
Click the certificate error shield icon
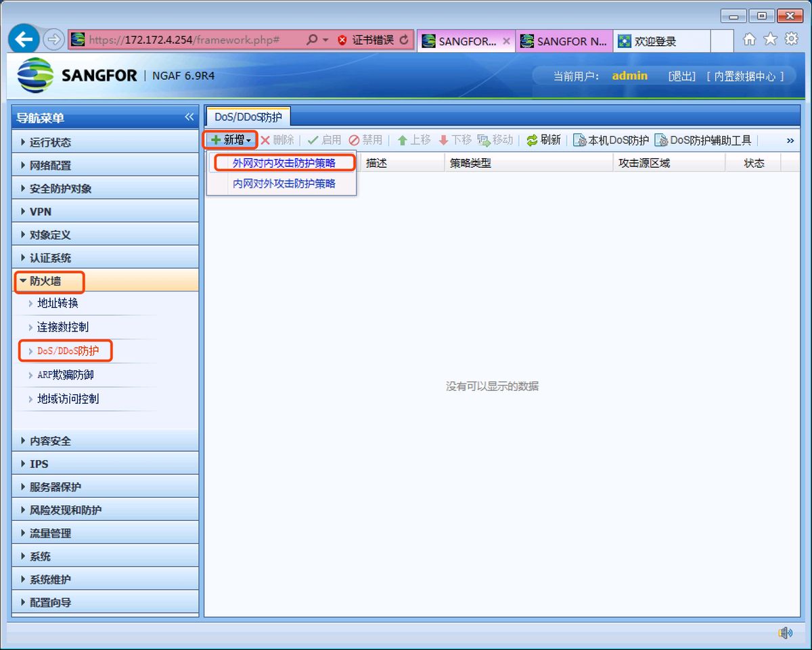342,40
